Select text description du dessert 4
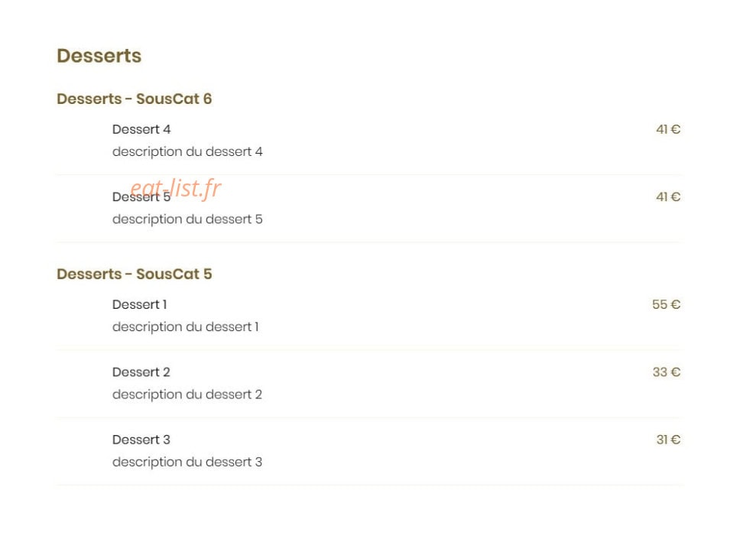The width and height of the screenshot is (756, 539). coord(187,152)
